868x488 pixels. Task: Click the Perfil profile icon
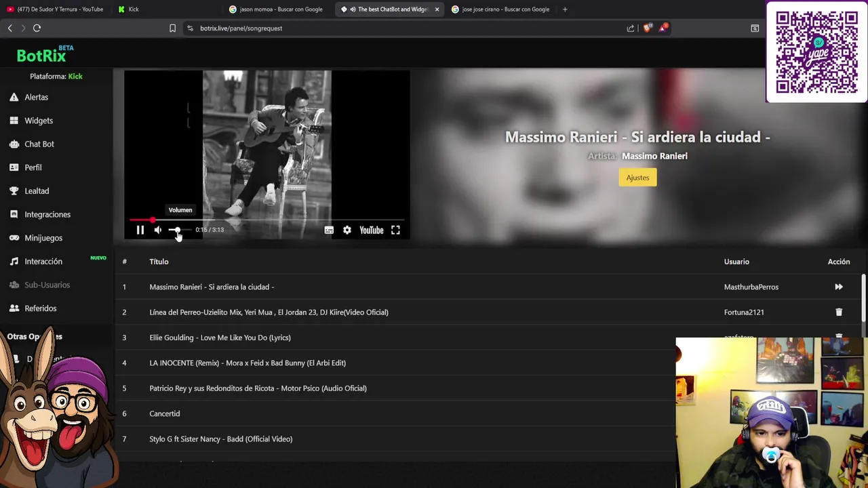pos(14,167)
